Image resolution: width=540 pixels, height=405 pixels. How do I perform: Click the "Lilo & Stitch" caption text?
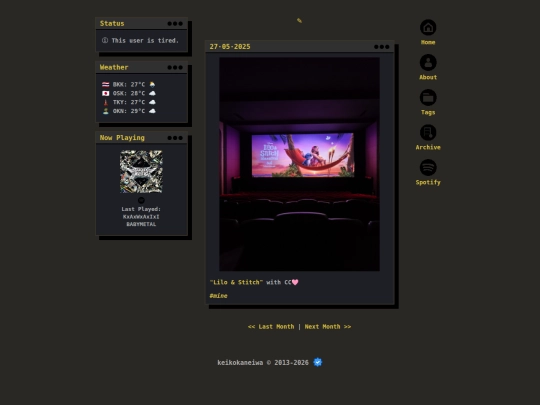click(236, 282)
